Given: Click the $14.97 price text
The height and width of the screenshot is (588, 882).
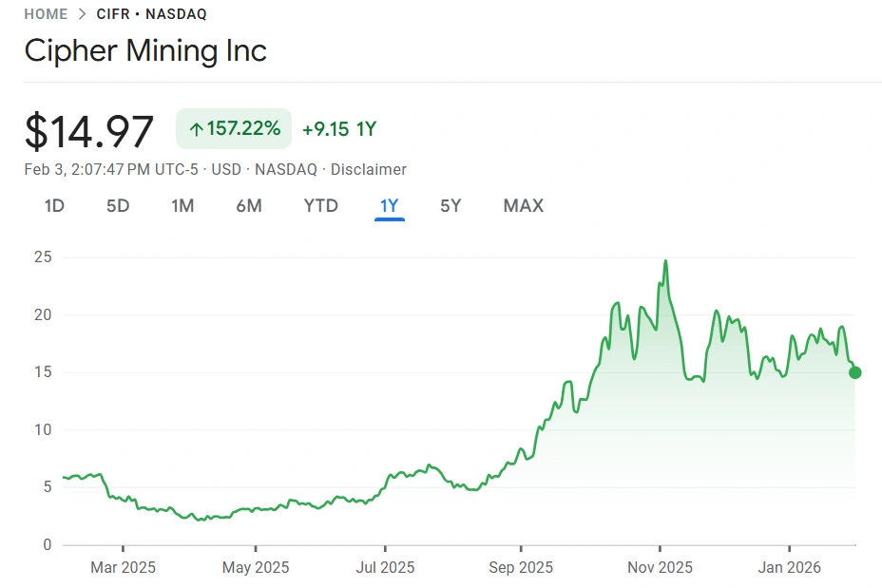Looking at the screenshot, I should pos(89,130).
